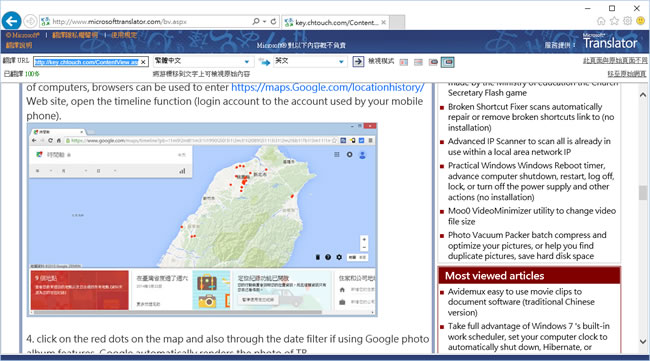
Task: Click the 已翻譯 100% status text
Action: 22,74
